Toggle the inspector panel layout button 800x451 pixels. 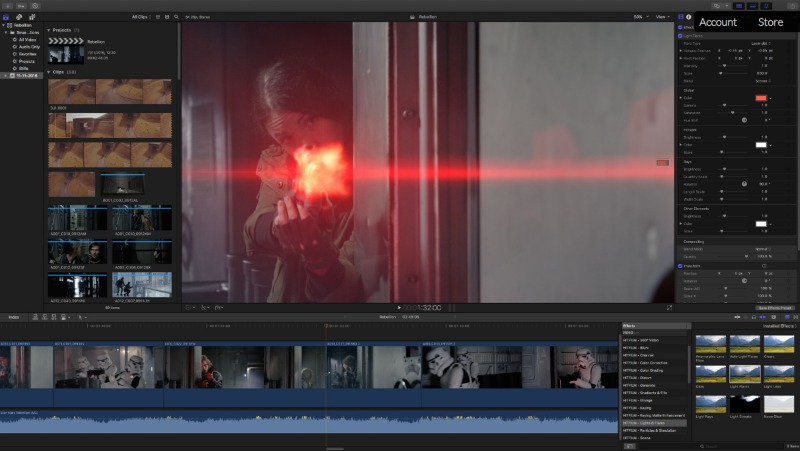tap(766, 6)
